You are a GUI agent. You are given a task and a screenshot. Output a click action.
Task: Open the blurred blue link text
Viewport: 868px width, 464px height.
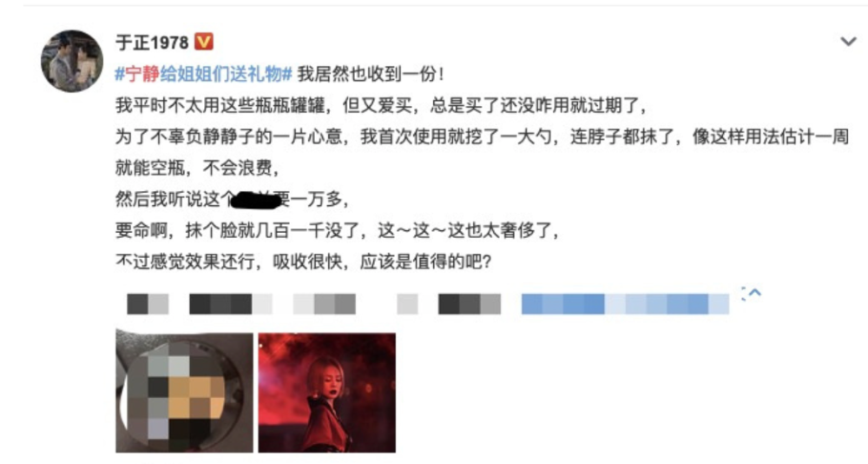[x=625, y=304]
